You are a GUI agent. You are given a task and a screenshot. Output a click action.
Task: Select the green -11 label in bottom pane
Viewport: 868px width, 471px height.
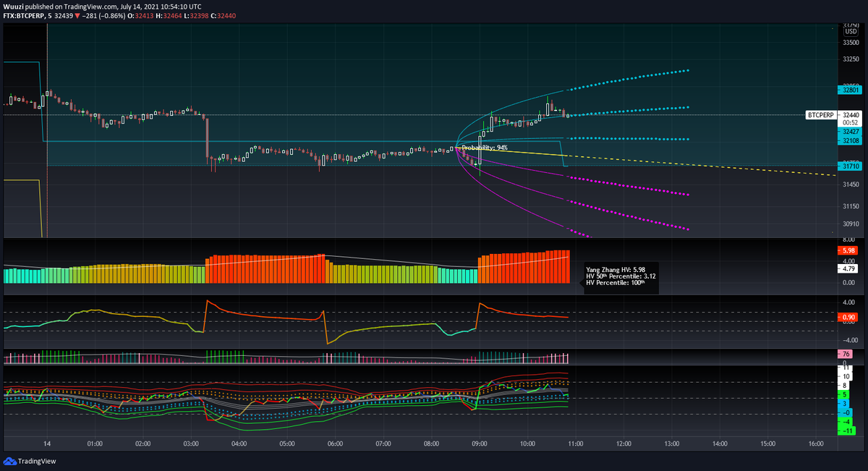pyautogui.click(x=847, y=430)
